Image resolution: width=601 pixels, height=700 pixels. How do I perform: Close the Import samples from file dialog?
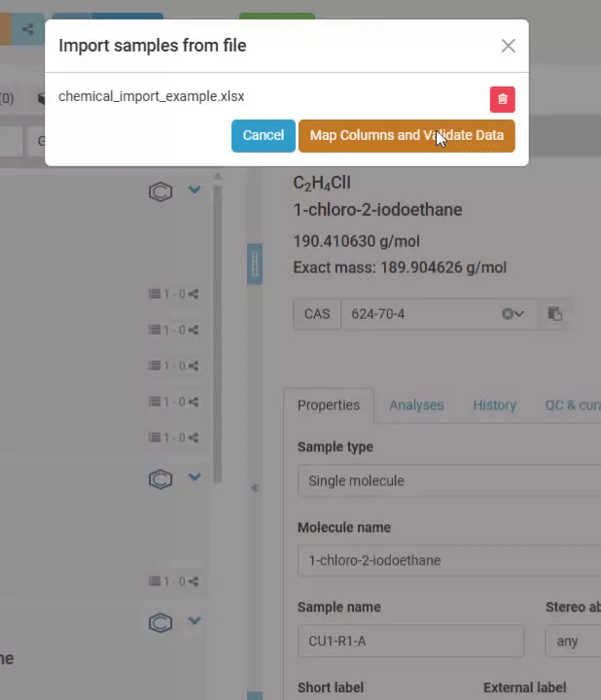[508, 46]
